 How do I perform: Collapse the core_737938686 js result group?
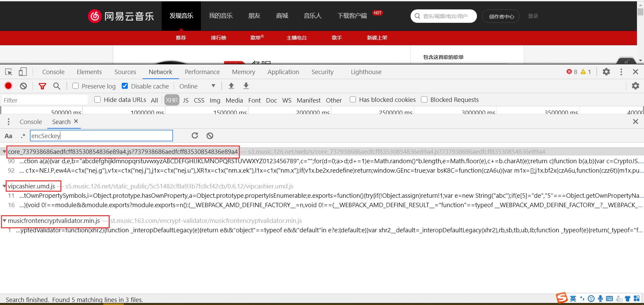(x=4, y=152)
